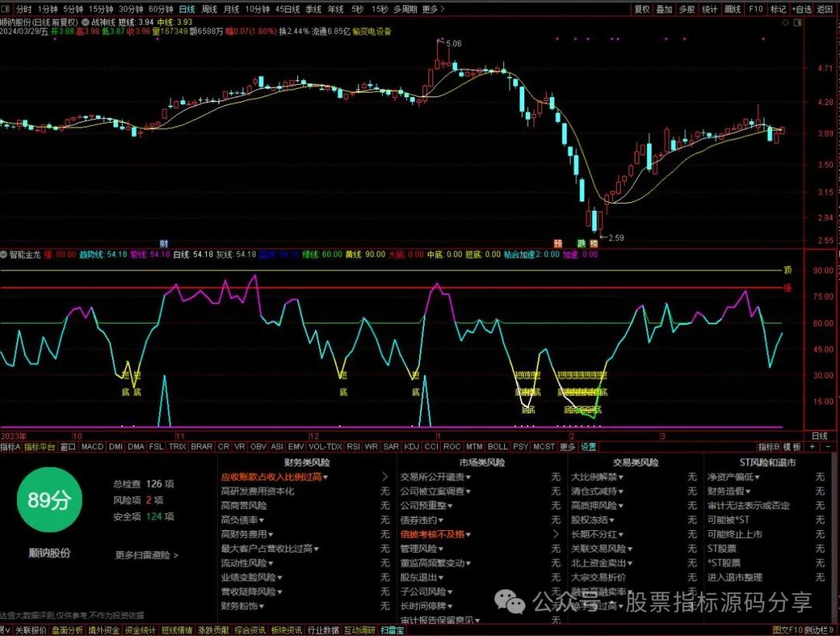Click 图文F10 in bottom bar
This screenshot has width=840, height=636.
click(787, 631)
